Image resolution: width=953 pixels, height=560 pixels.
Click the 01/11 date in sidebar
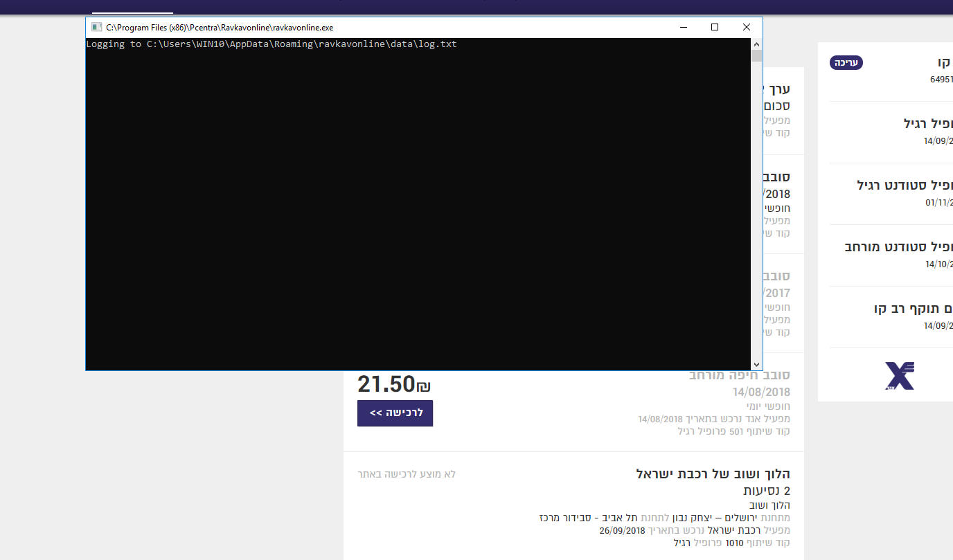(939, 203)
